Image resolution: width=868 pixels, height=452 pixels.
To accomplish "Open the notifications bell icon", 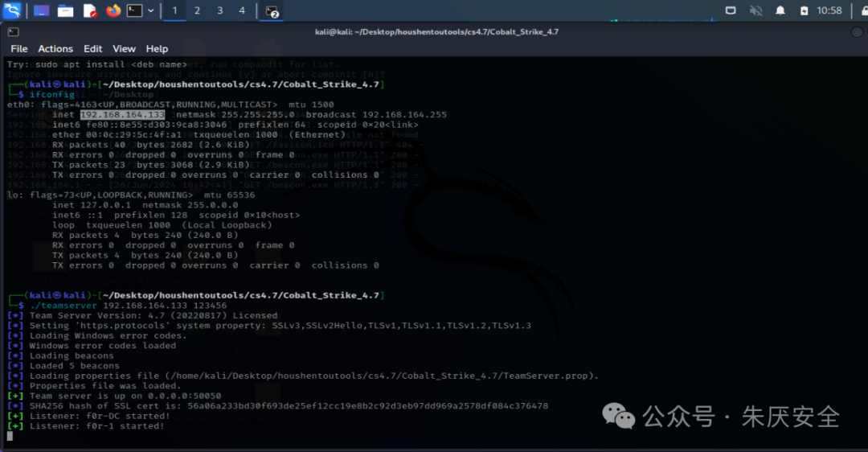I will point(780,10).
